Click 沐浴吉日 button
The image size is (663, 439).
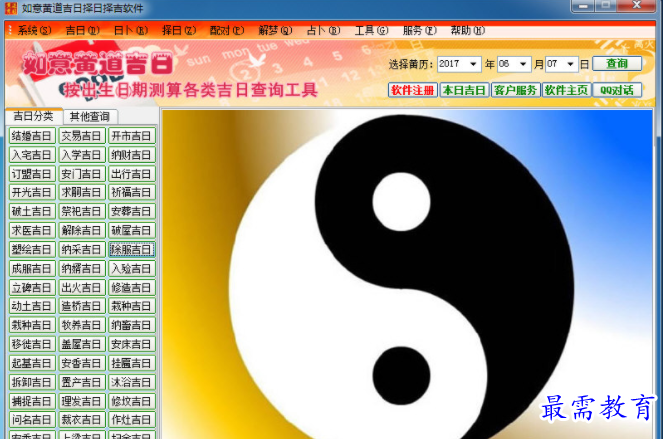point(132,382)
